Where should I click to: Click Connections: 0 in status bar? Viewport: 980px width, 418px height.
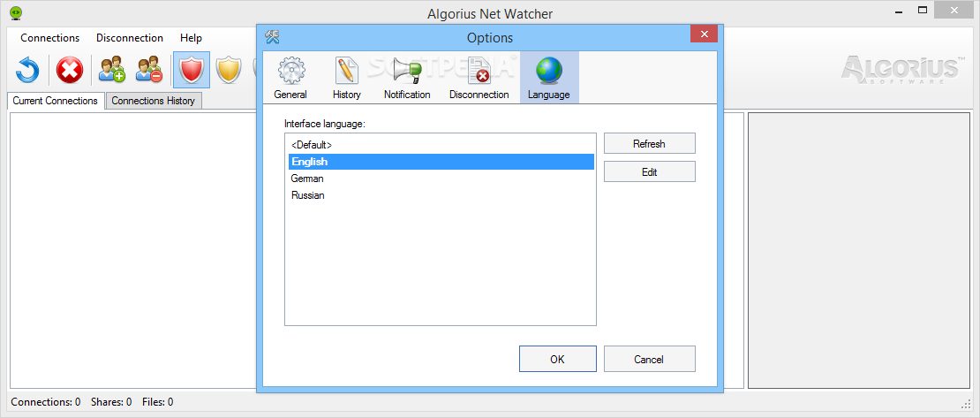point(46,402)
